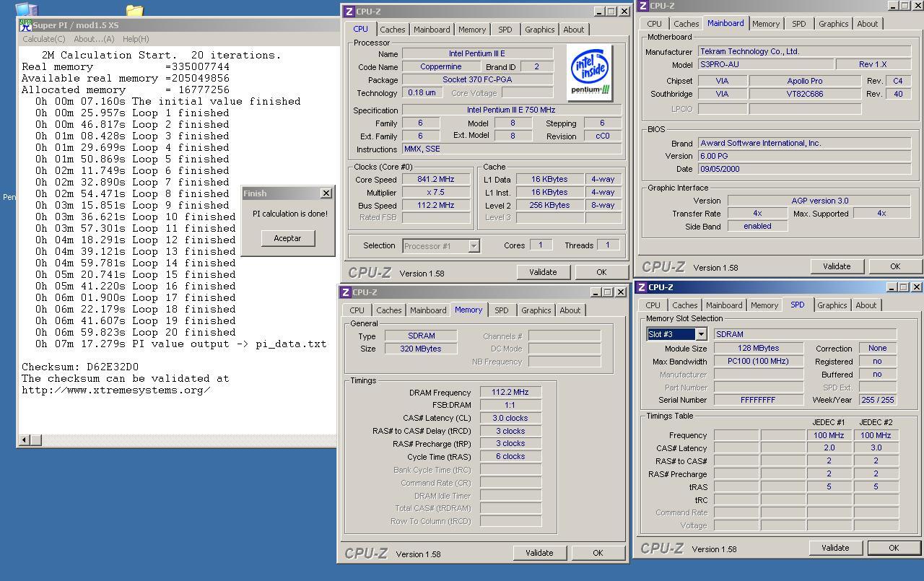Viewport: 924px width, 581px height.
Task: Click the Checksum: D62E32D0 line
Action: tap(80, 367)
